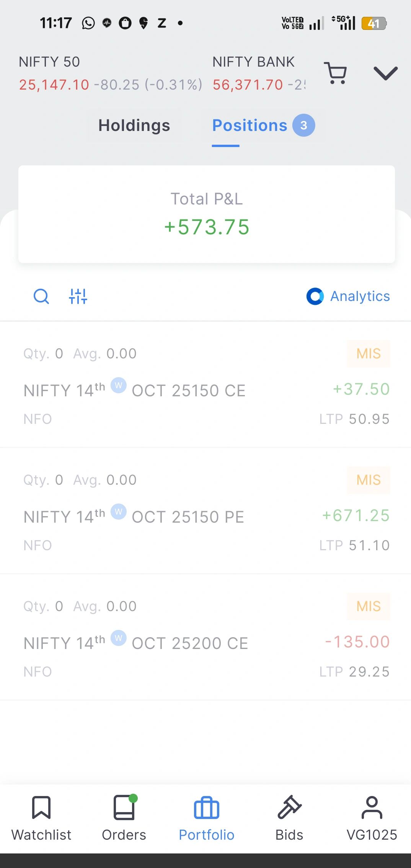The image size is (411, 868).
Task: Tap the Portfolio briefcase icon
Action: pos(207,809)
